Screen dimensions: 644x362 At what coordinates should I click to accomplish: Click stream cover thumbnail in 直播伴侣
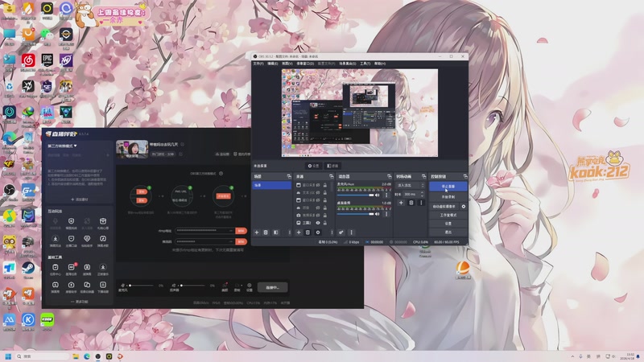(132, 150)
